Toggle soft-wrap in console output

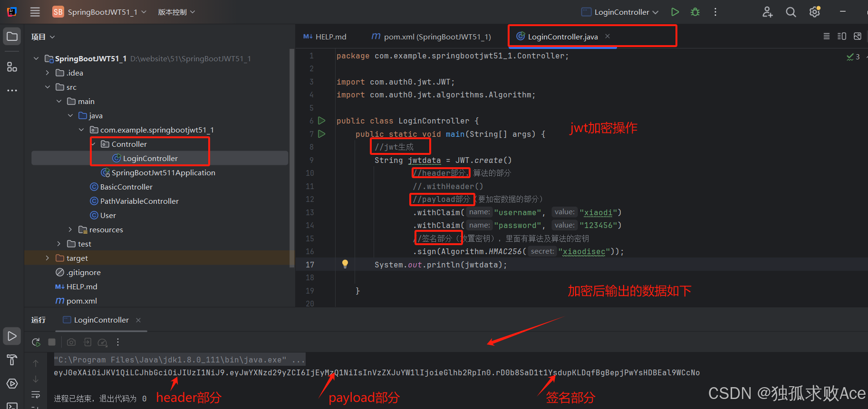pos(36,395)
